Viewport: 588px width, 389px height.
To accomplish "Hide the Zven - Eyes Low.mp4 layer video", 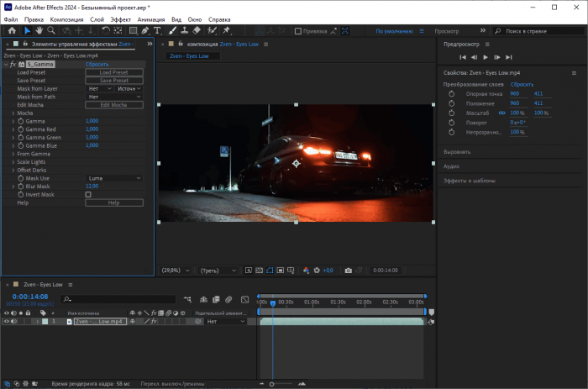I will [x=7, y=321].
